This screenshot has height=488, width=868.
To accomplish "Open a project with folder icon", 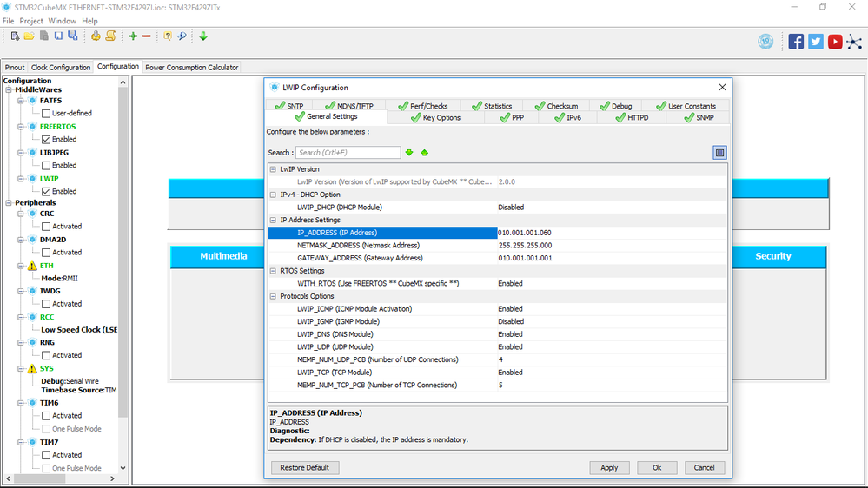I will (29, 36).
